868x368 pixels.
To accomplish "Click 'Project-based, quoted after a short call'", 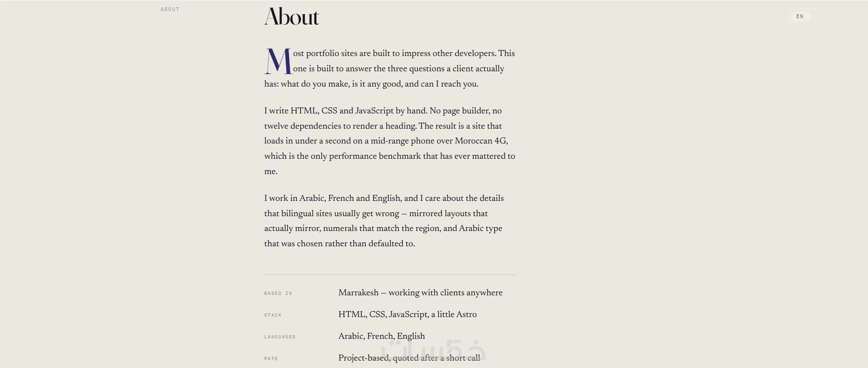I will click(x=409, y=358).
